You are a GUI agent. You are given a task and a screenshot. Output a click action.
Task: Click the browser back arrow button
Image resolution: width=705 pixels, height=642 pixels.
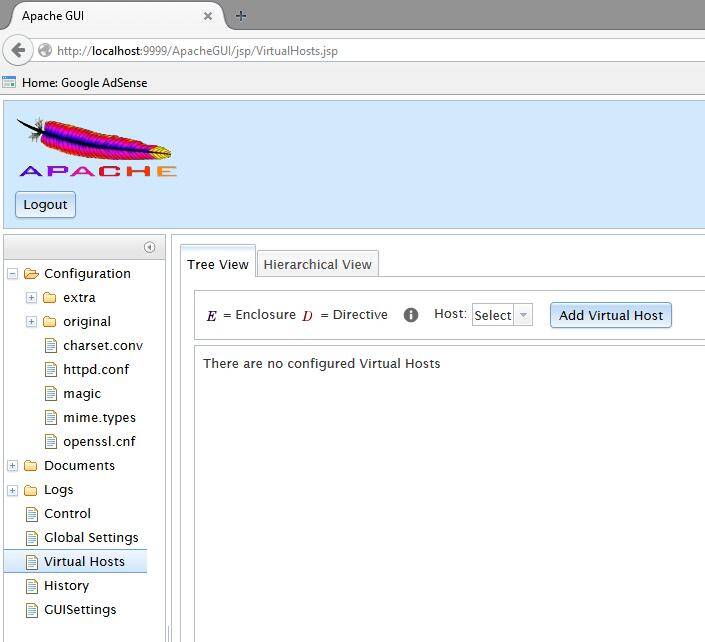[x=18, y=50]
